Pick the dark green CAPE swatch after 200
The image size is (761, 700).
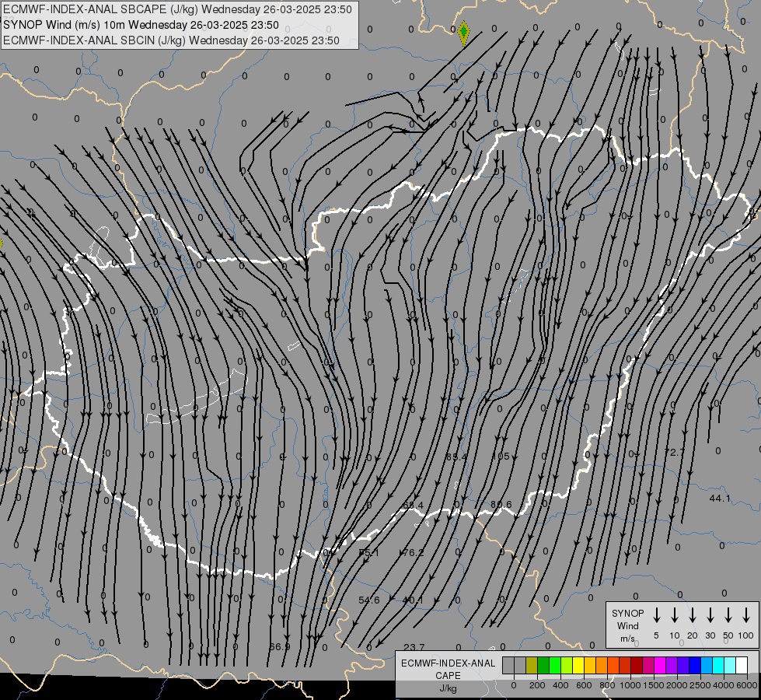point(543,665)
